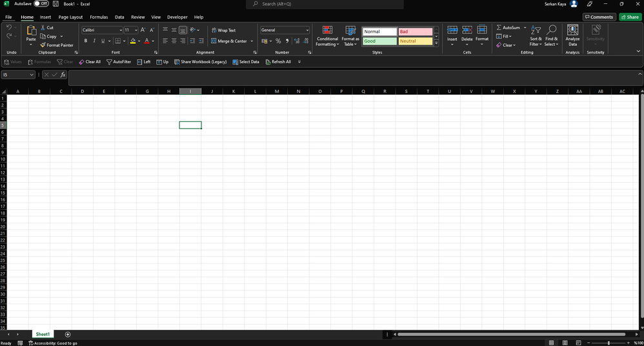Open the font size dropdown
The image size is (644, 346).
point(136,30)
